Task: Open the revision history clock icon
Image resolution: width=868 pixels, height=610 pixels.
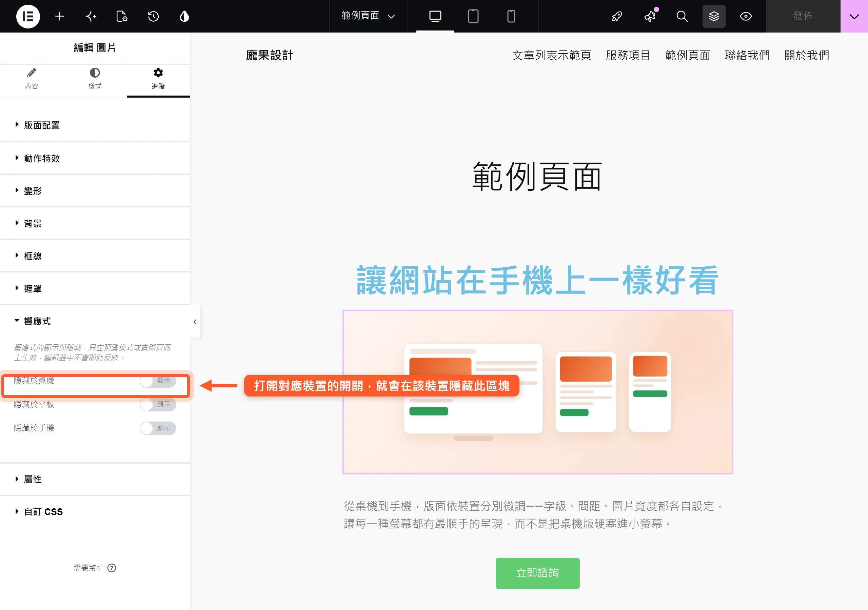Action: point(153,16)
